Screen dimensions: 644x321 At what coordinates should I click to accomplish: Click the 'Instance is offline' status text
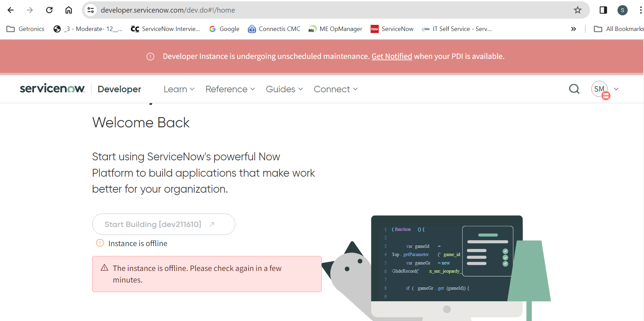(x=138, y=243)
